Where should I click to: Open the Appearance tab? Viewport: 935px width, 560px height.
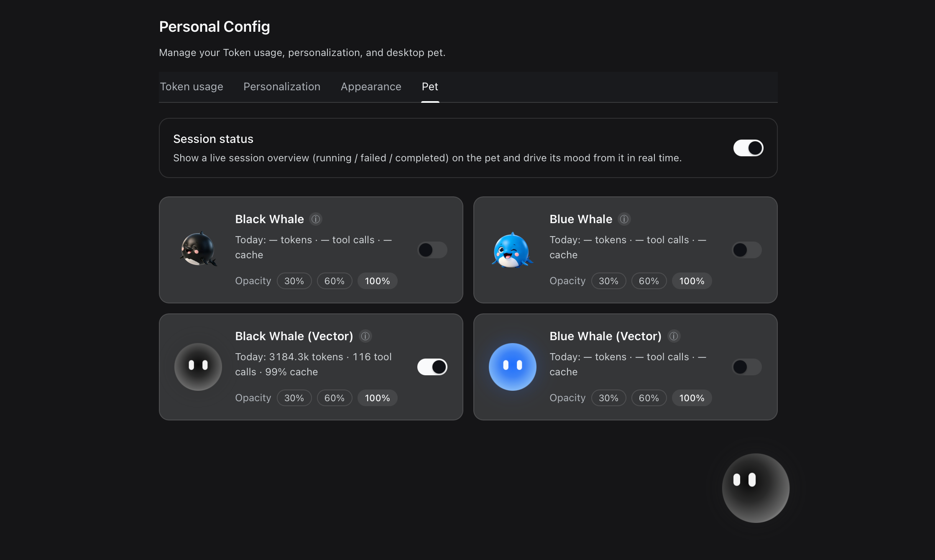[x=371, y=87]
